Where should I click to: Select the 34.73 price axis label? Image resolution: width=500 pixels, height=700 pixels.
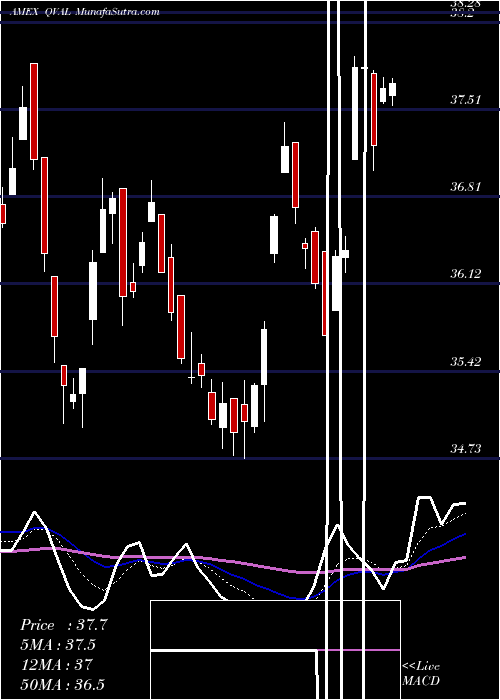point(465,448)
